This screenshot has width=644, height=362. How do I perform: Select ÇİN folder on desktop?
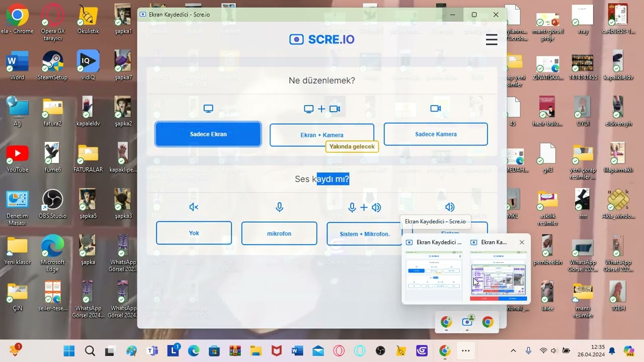(17, 297)
